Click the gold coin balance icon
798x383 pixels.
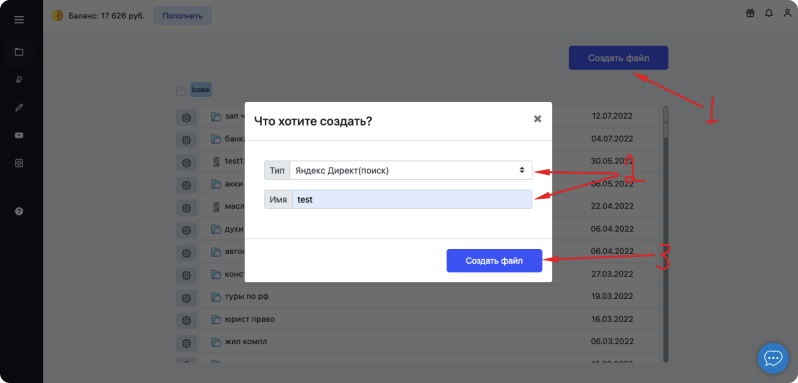57,16
